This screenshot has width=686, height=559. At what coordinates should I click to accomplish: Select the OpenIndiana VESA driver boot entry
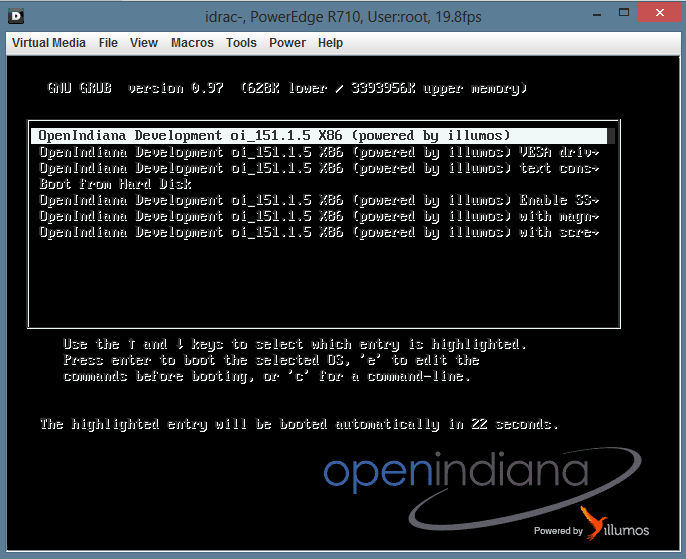319,152
